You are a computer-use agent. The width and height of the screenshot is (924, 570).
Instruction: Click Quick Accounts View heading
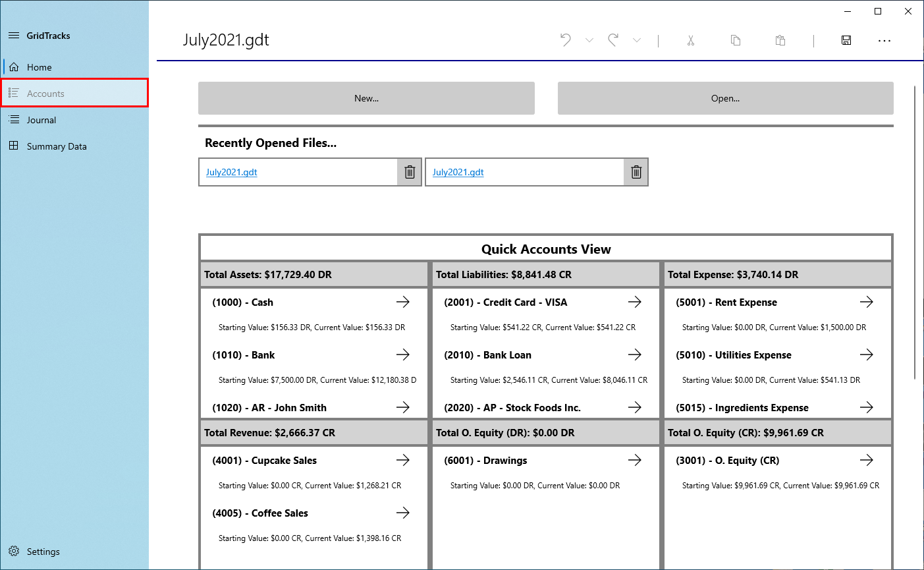[546, 249]
